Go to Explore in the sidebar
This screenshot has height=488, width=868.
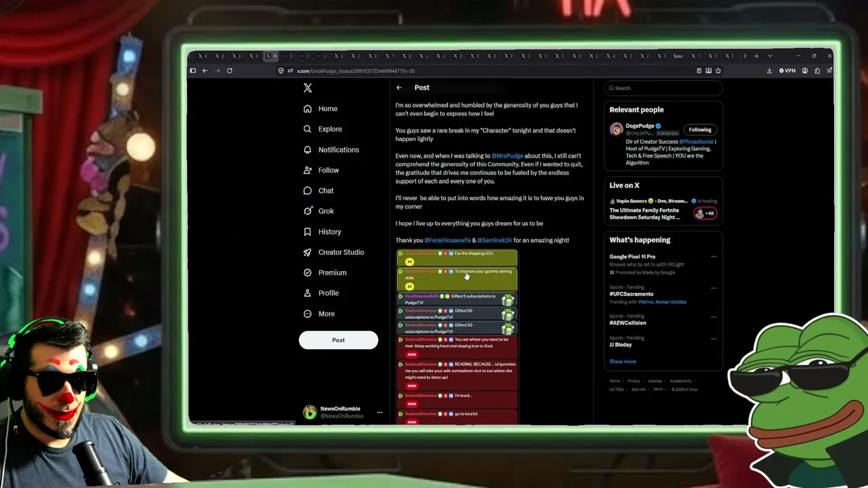(330, 129)
